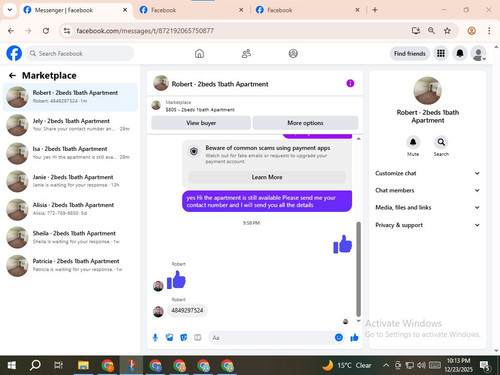Viewport: 500px width, 375px height.
Task: Click the Search in conversation icon
Action: [x=441, y=142]
